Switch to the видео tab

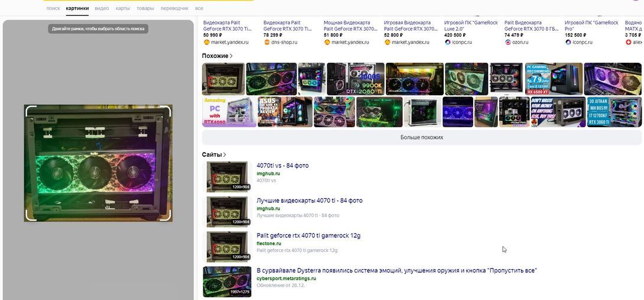pos(102,8)
